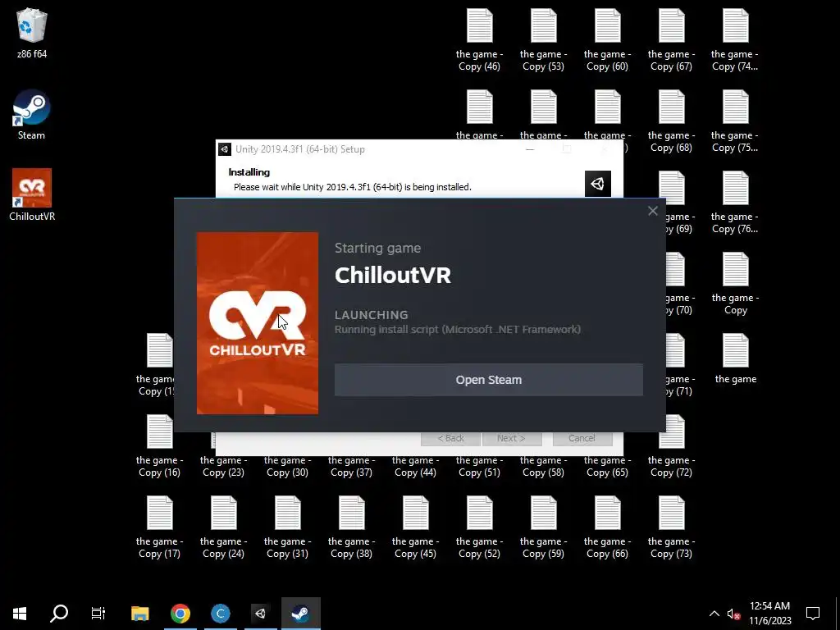Select file 'the game - Copy (59)'
Viewport: 840px width, 630px height.
pos(543,527)
